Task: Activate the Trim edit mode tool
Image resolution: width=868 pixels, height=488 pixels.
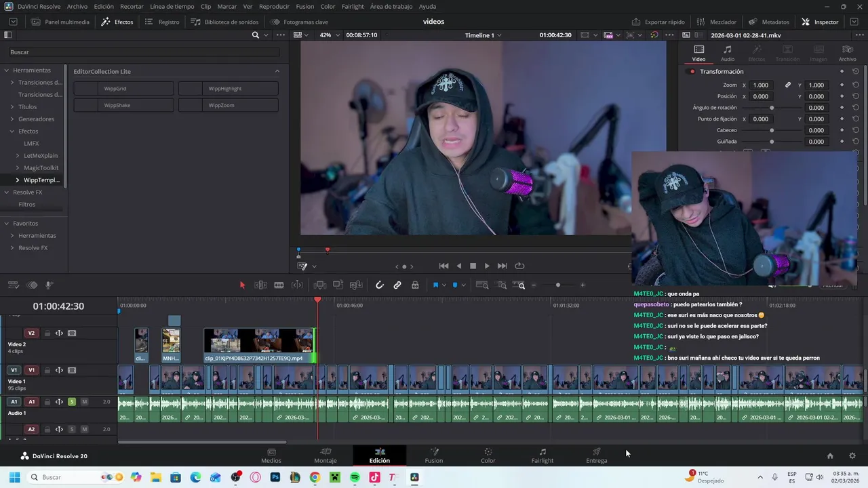Action: pyautogui.click(x=260, y=285)
